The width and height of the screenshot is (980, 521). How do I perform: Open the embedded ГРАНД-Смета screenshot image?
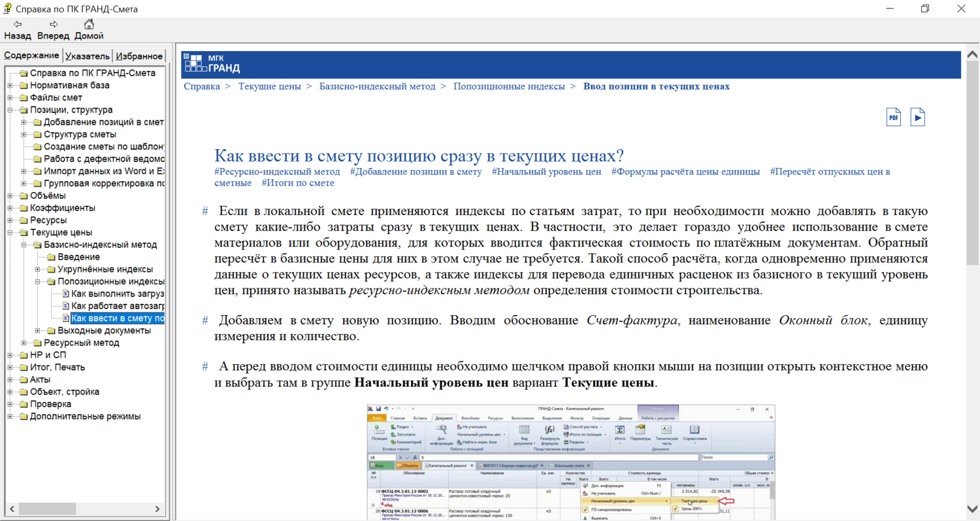(572, 462)
